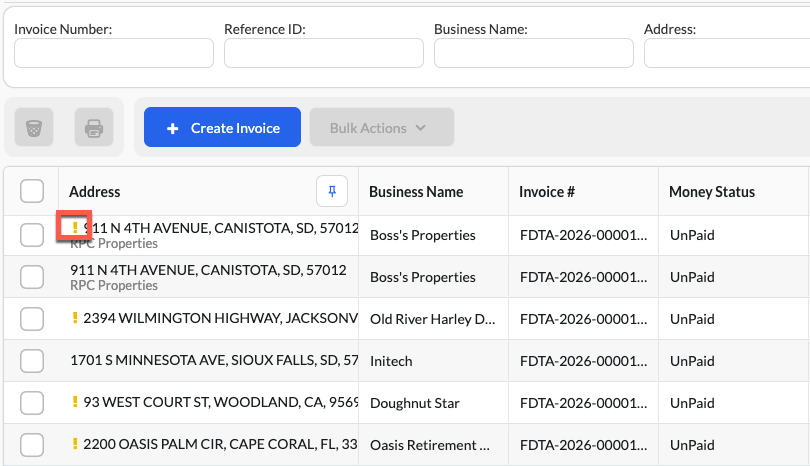Viewport: 810px width, 466px height.
Task: Focus the Invoice Number input field
Action: coord(114,53)
